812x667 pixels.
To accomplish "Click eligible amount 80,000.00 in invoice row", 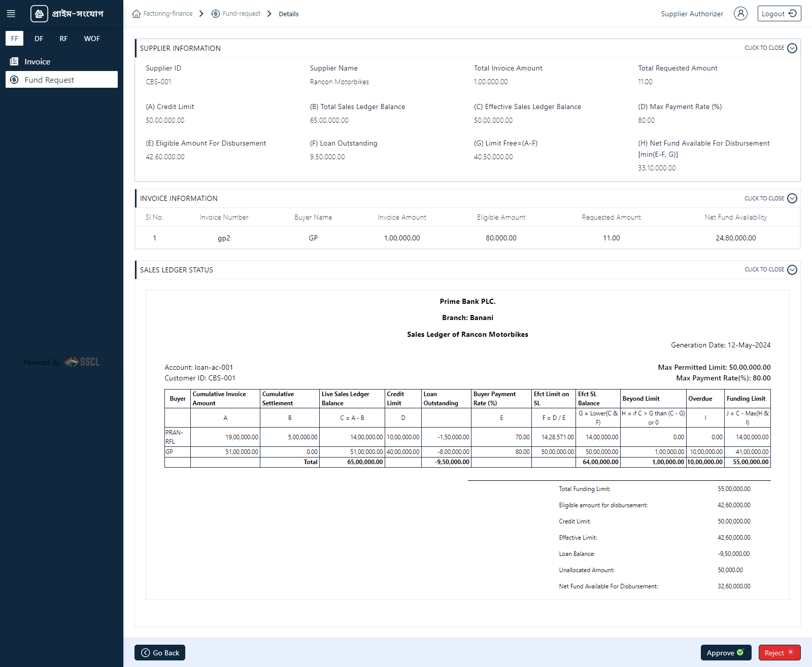I will (x=501, y=238).
